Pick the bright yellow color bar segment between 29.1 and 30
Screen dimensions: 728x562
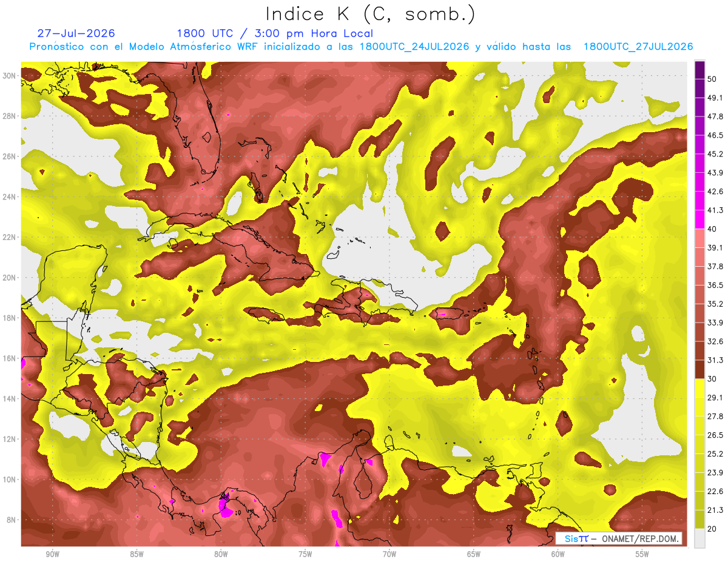pos(699,388)
